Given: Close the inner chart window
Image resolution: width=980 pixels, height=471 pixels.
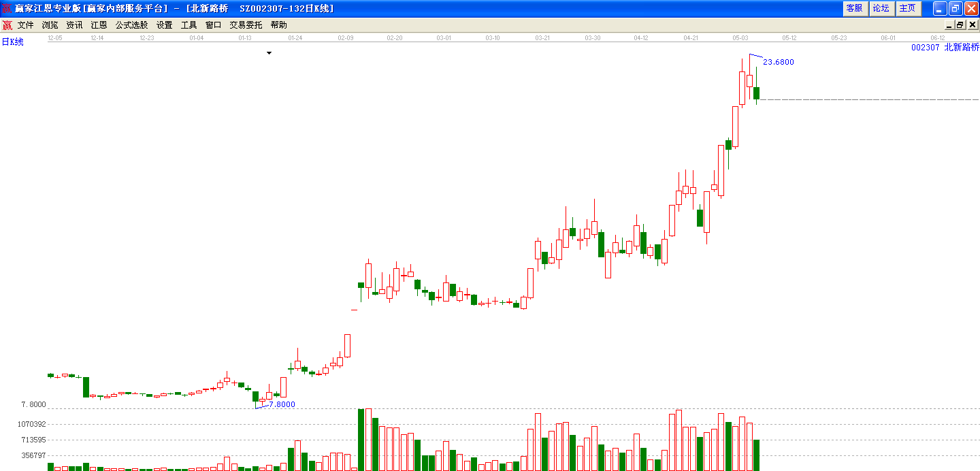Looking at the screenshot, I should 972,25.
